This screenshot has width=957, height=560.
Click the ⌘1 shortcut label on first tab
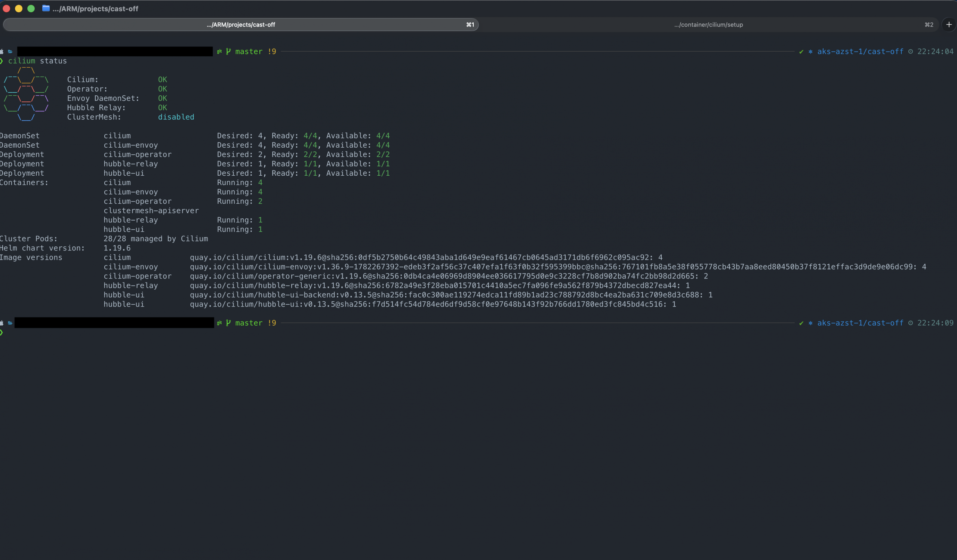tap(470, 25)
